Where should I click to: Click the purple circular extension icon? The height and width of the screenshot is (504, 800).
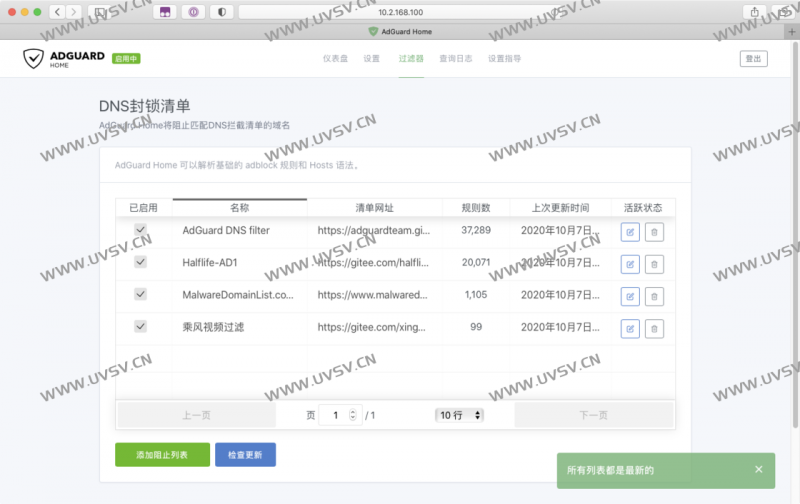coord(193,12)
